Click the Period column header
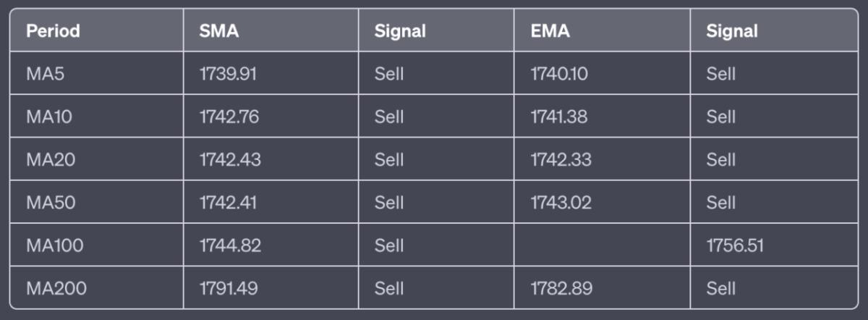The width and height of the screenshot is (868, 320). click(x=53, y=31)
